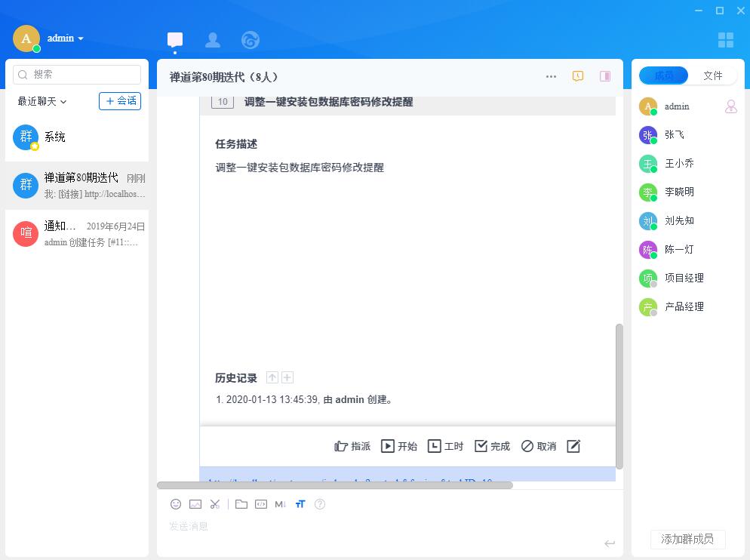The height and width of the screenshot is (560, 750).
Task: Open the chat messages tab icon
Action: click(175, 40)
